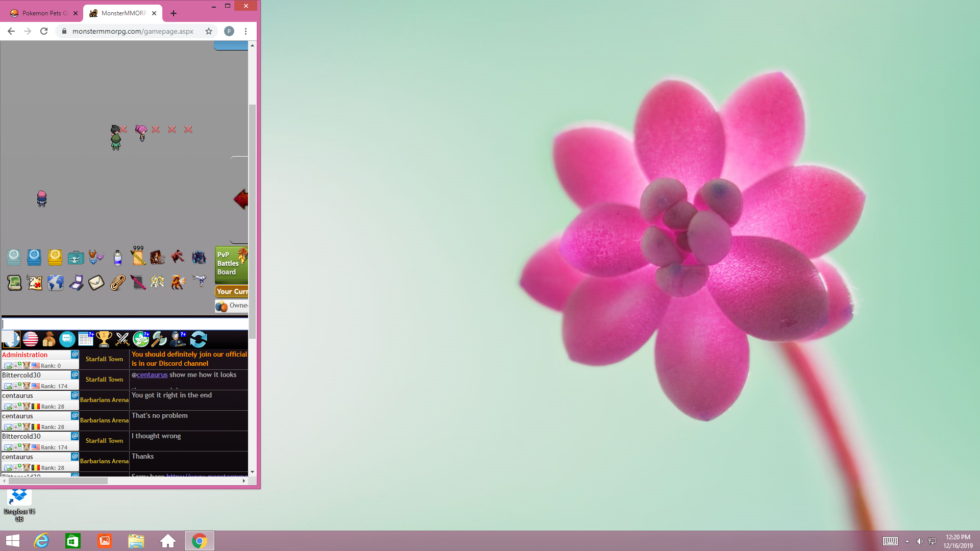Open the treasure map with red X
Viewport: 980px width, 551px height.
[x=35, y=282]
